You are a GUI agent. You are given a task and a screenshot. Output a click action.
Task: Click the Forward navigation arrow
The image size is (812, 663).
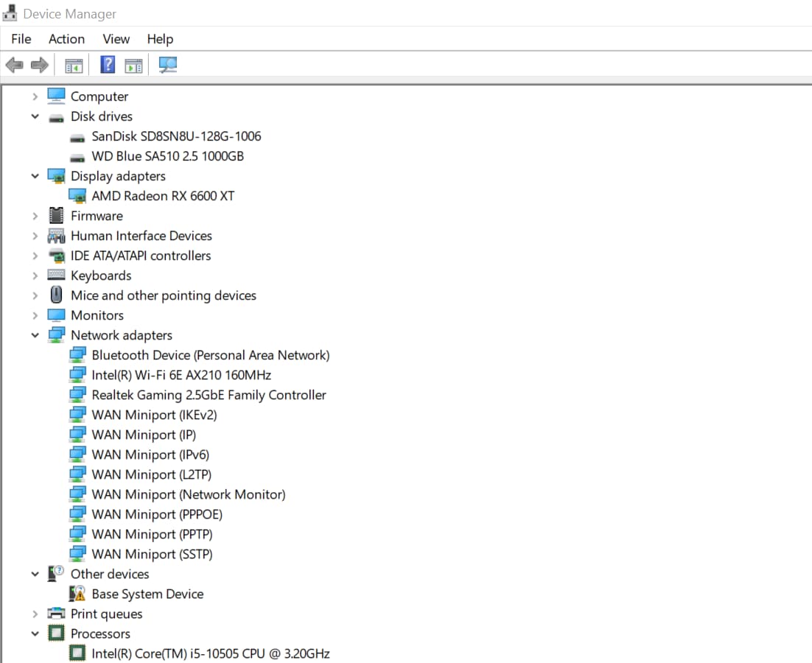click(38, 65)
